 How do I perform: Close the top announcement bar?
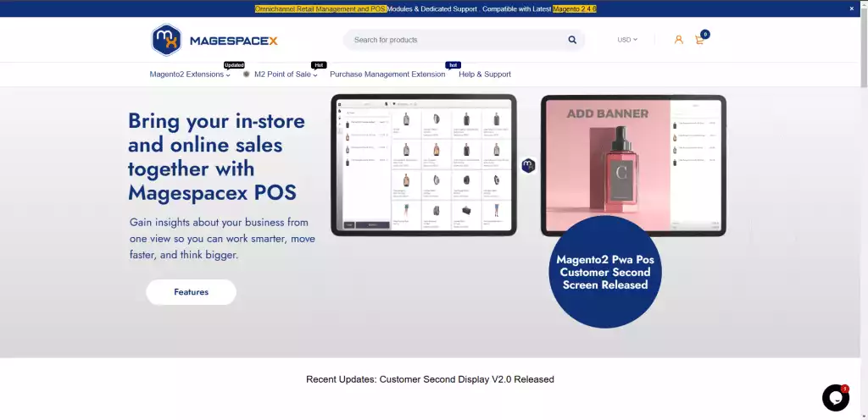(x=851, y=8)
